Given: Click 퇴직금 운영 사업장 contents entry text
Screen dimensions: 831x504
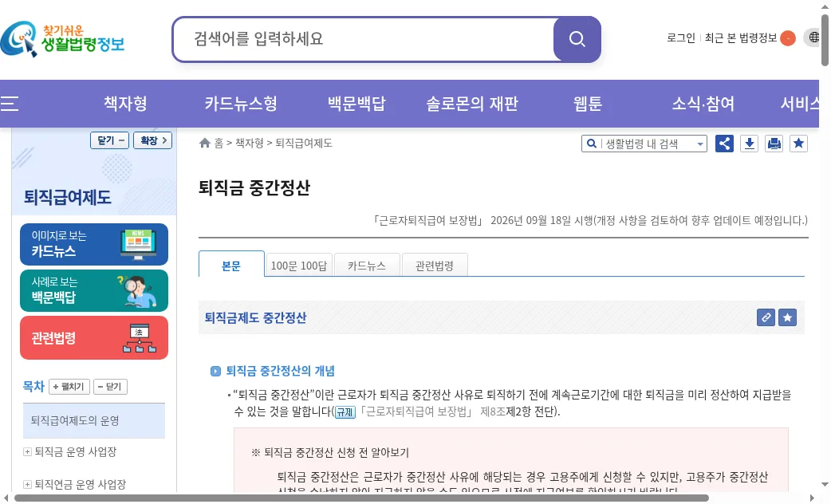Looking at the screenshot, I should click(x=76, y=452).
